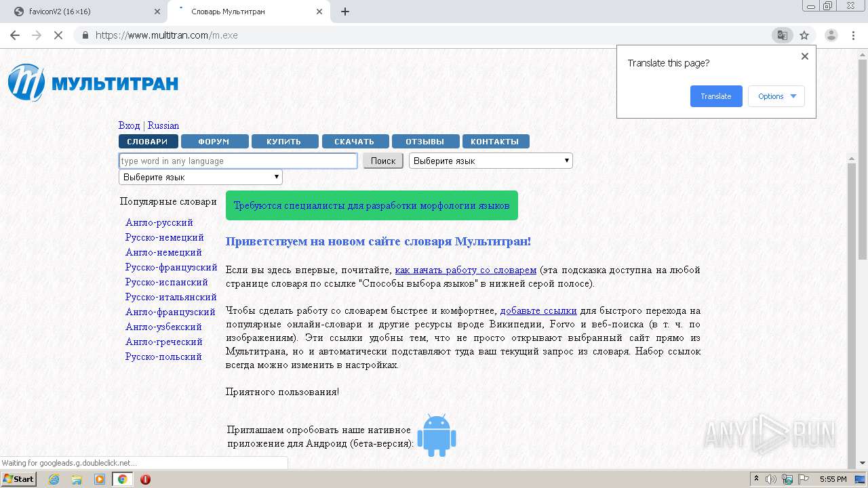Stop loading the page

click(58, 35)
